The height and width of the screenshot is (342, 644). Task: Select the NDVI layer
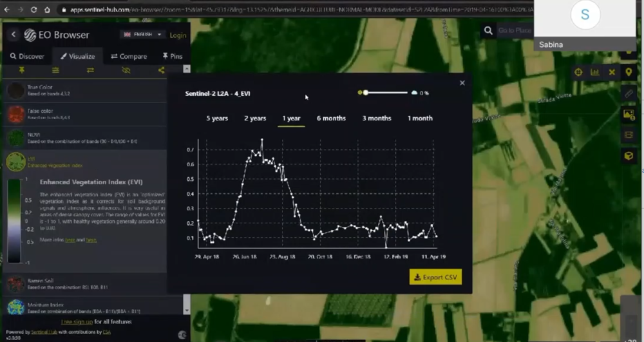84,138
